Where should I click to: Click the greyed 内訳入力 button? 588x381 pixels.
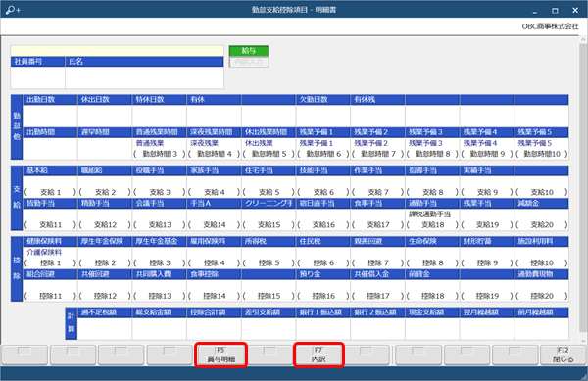click(249, 62)
